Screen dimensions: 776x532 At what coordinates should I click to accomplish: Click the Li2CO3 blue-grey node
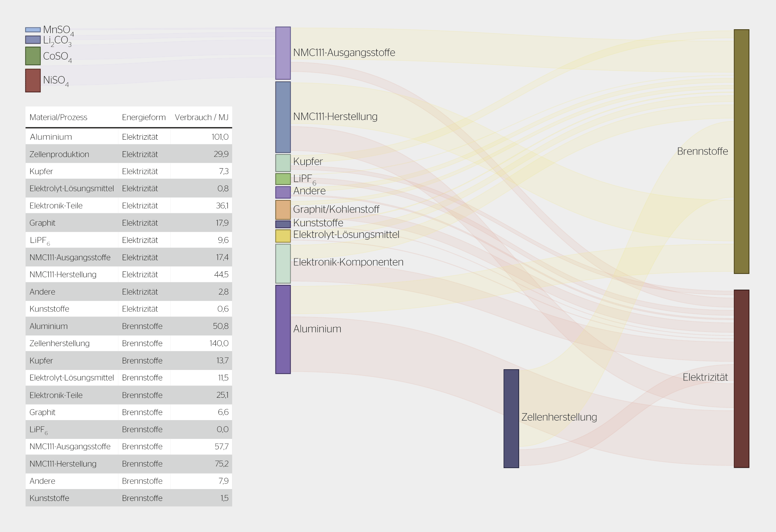pyautogui.click(x=33, y=40)
